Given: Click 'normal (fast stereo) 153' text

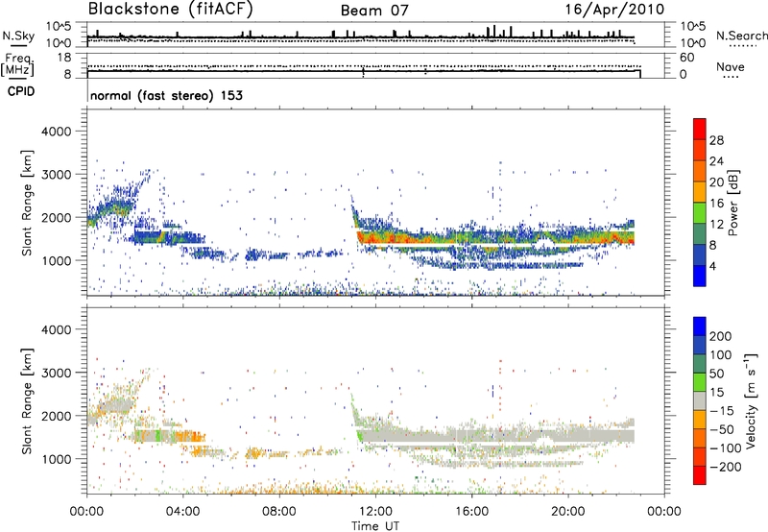Looking at the screenshot, I should tap(166, 95).
